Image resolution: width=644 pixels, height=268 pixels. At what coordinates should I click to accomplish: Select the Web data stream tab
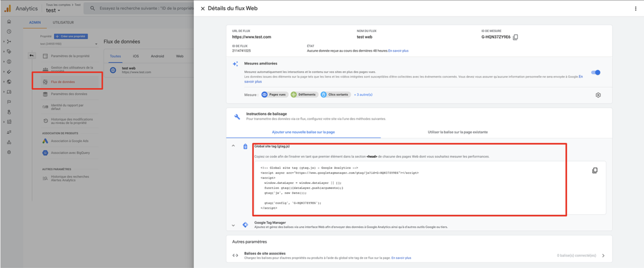180,56
